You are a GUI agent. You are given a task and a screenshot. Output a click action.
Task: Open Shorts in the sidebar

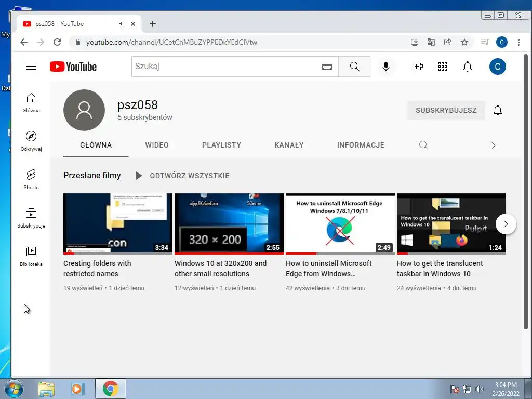click(x=31, y=179)
